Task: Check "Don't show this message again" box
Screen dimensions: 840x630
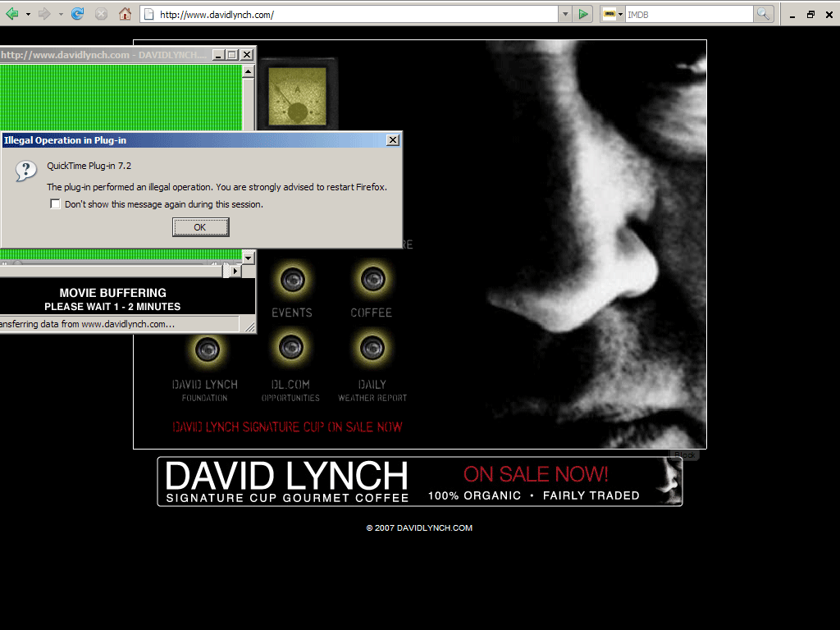Action: (x=55, y=204)
